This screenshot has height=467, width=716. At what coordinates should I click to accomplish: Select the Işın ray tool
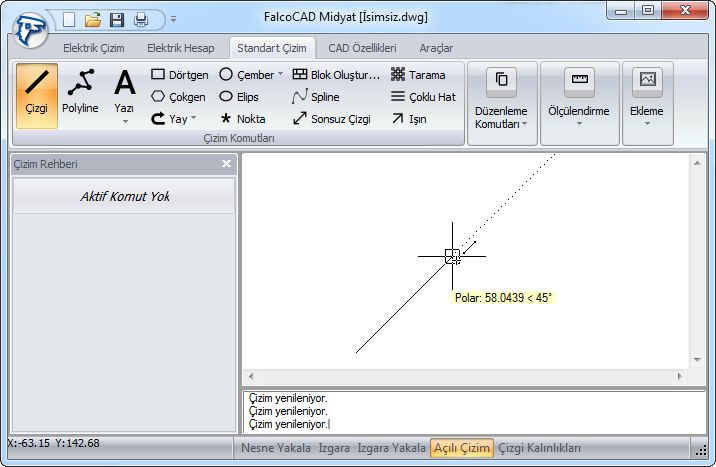point(409,119)
